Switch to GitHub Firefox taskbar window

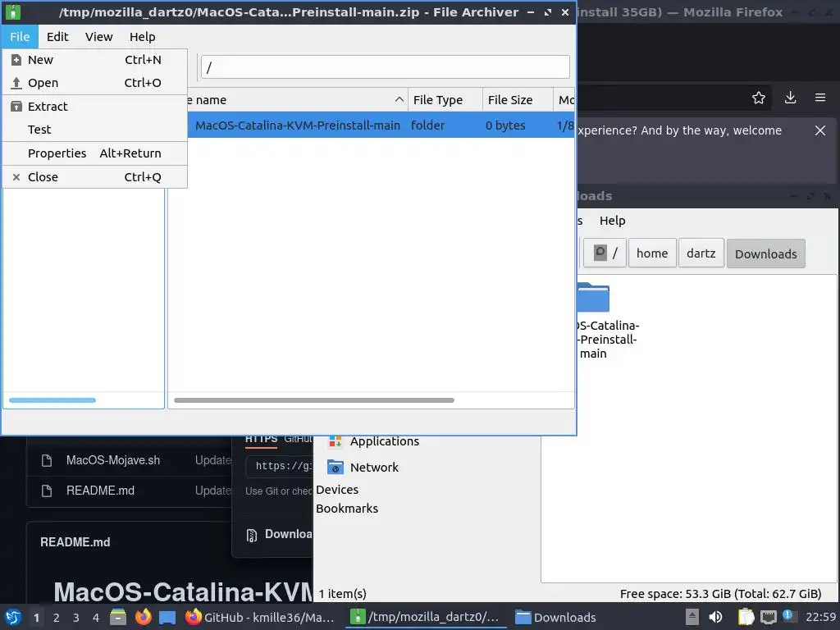coord(260,618)
